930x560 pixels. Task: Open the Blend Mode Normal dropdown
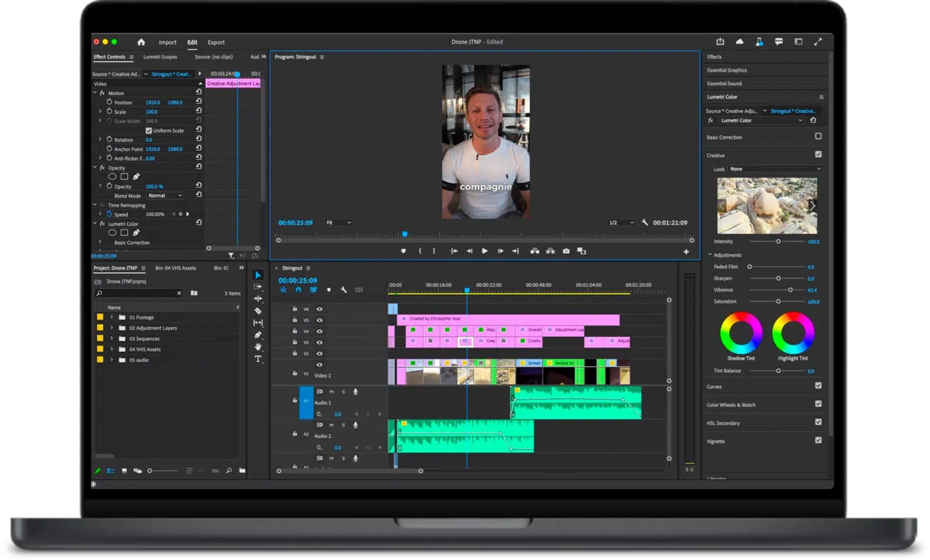(x=165, y=195)
